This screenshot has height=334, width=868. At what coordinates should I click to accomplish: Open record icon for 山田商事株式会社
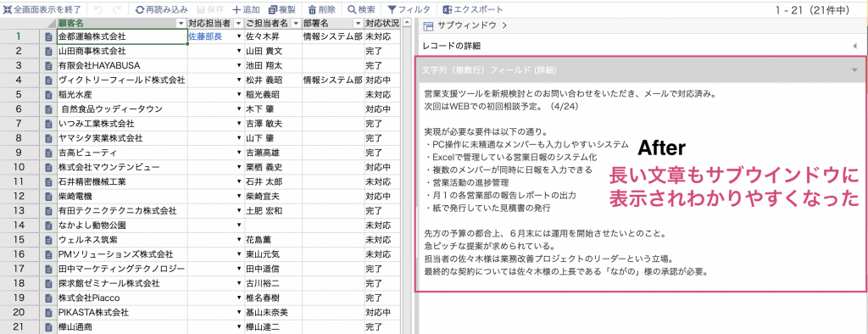[x=48, y=51]
